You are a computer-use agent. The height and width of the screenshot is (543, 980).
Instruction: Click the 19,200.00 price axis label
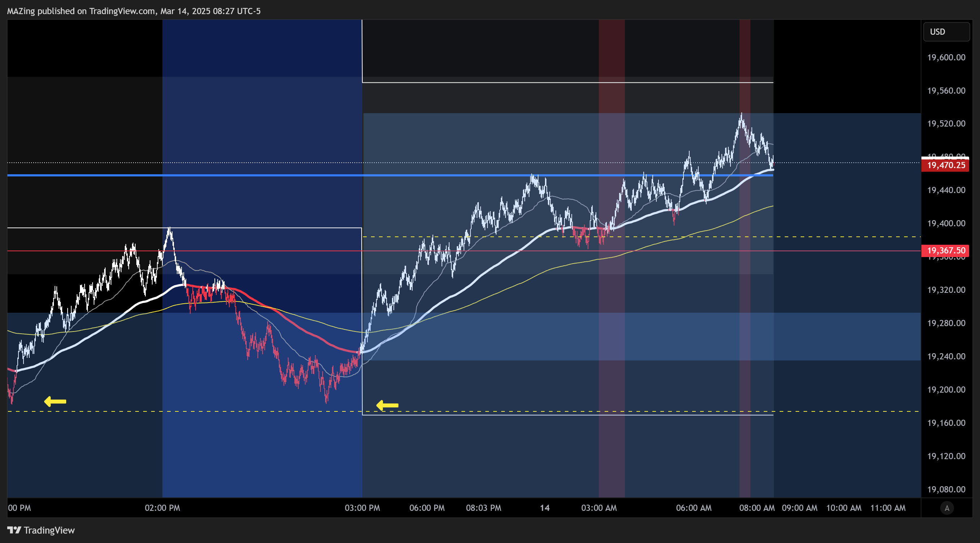tap(946, 390)
